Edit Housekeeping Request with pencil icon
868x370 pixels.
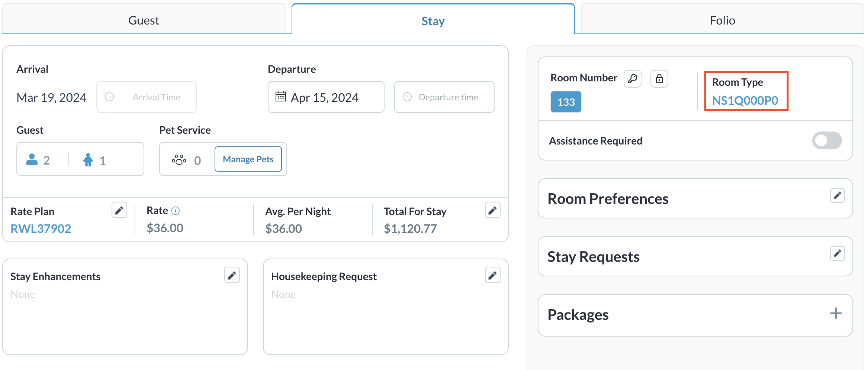492,275
